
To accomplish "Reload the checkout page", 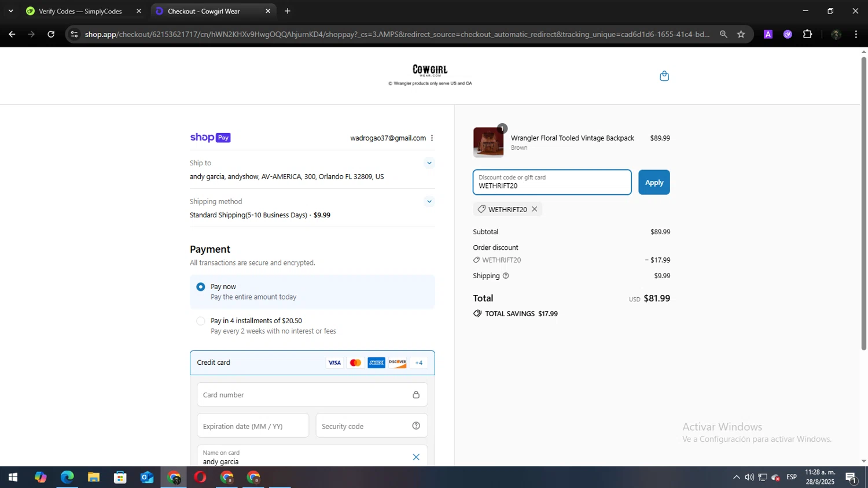I will pos(51,35).
